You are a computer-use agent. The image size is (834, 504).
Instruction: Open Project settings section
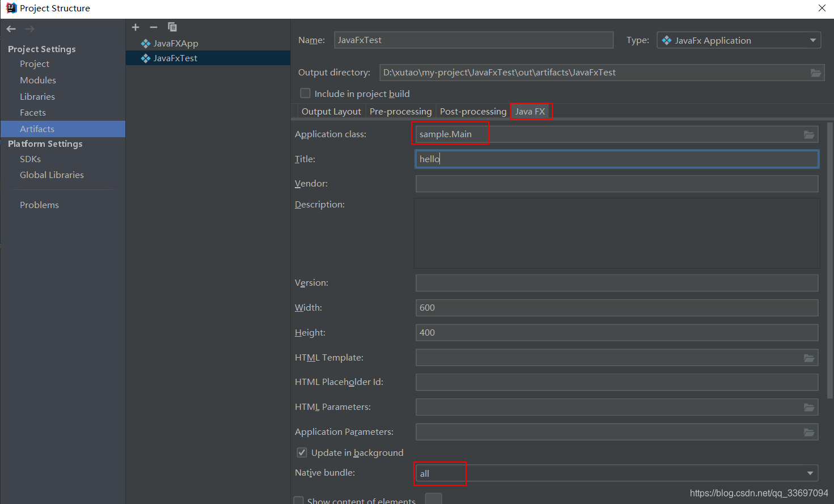pos(35,64)
